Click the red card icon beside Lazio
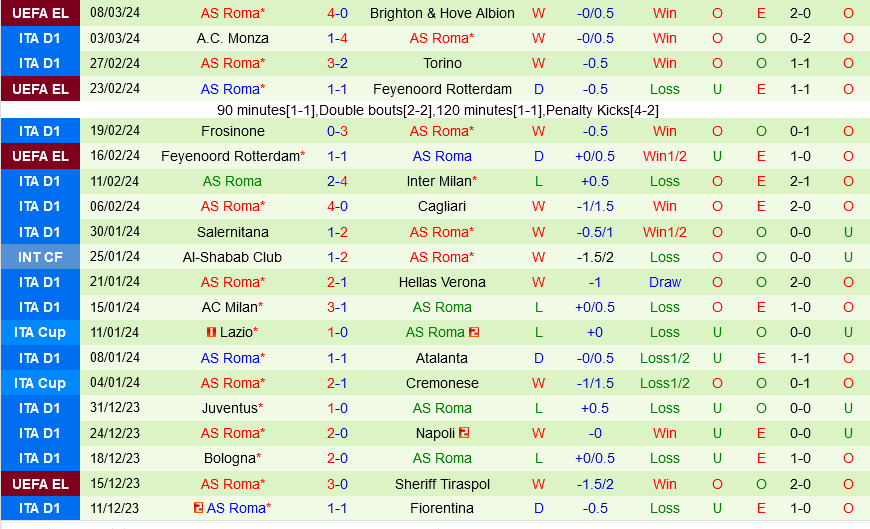870x529 pixels. pos(211,332)
